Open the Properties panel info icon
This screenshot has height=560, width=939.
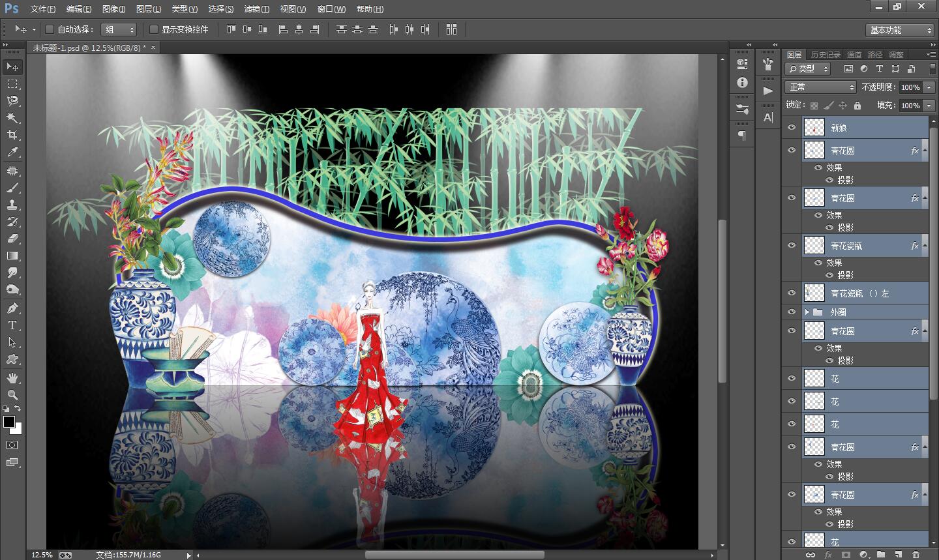(x=742, y=82)
